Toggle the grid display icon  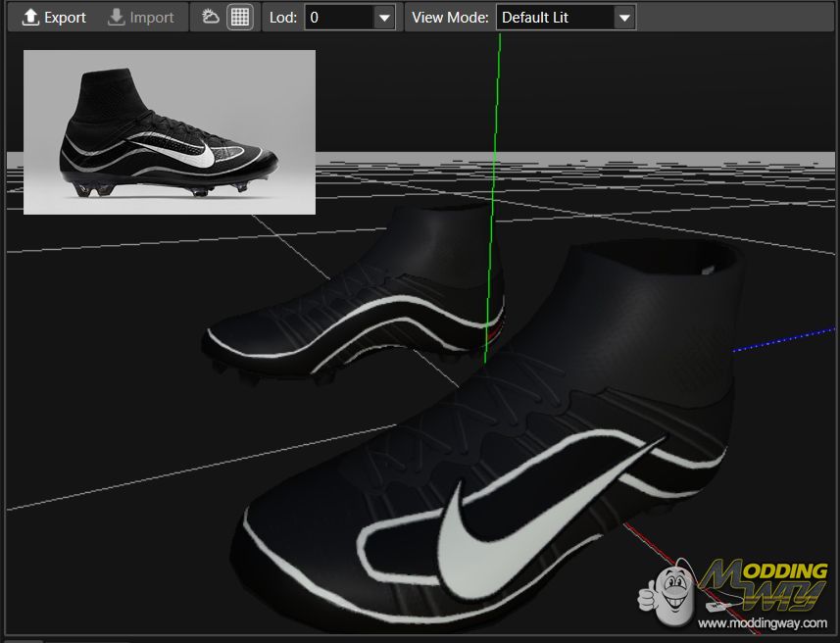coord(239,17)
